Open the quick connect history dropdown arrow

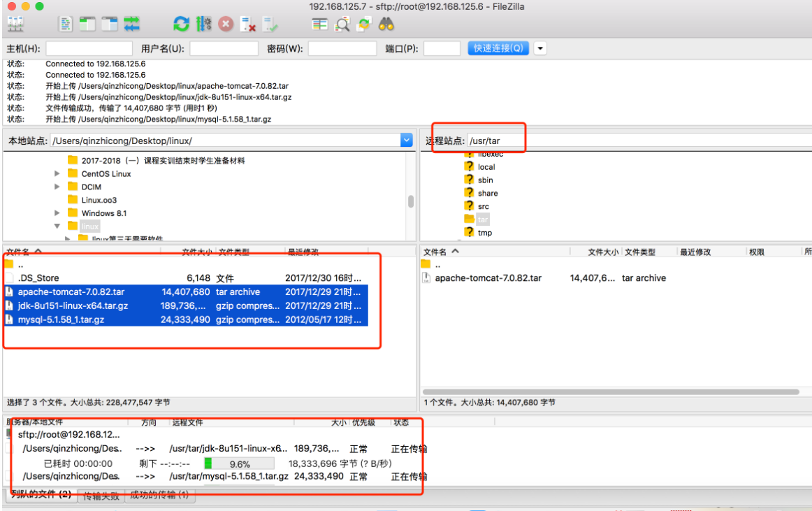click(540, 49)
